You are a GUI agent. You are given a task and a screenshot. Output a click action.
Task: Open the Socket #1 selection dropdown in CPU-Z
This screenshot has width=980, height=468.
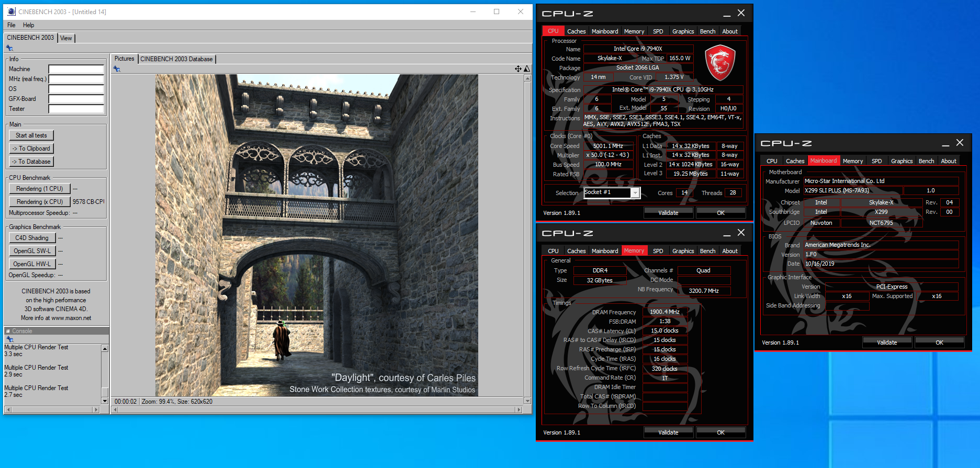635,193
